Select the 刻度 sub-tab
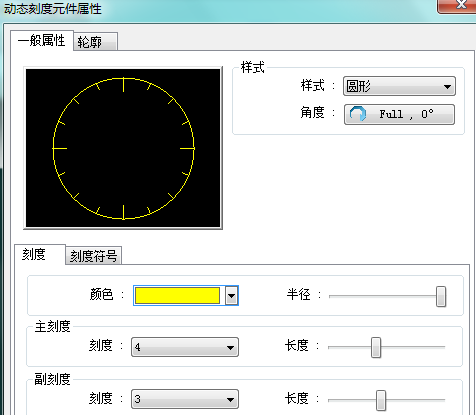This screenshot has height=415, width=476. pos(40,255)
